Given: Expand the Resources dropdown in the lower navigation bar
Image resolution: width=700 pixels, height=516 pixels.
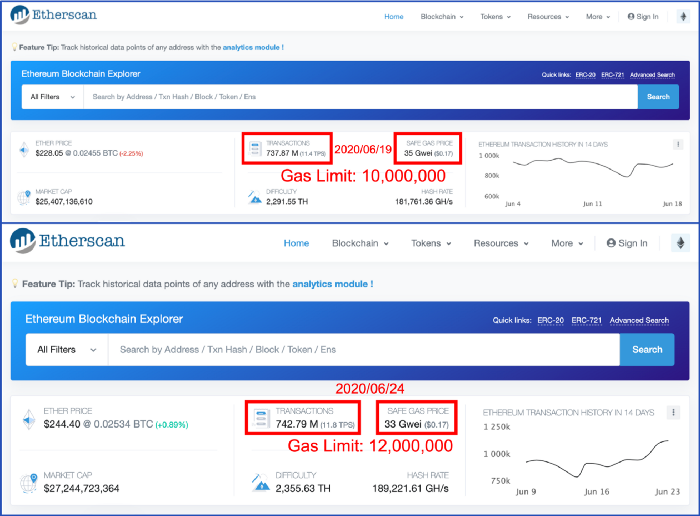Looking at the screenshot, I should pyautogui.click(x=501, y=243).
